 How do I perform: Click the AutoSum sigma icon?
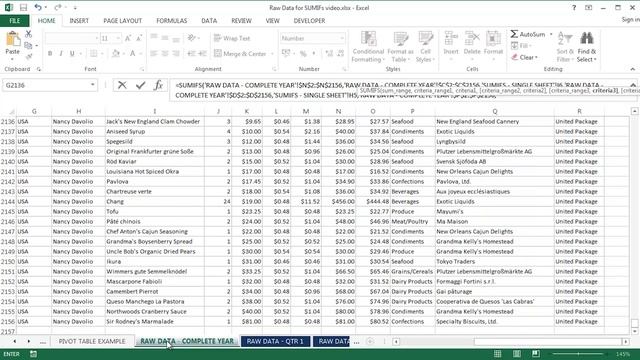[514, 34]
